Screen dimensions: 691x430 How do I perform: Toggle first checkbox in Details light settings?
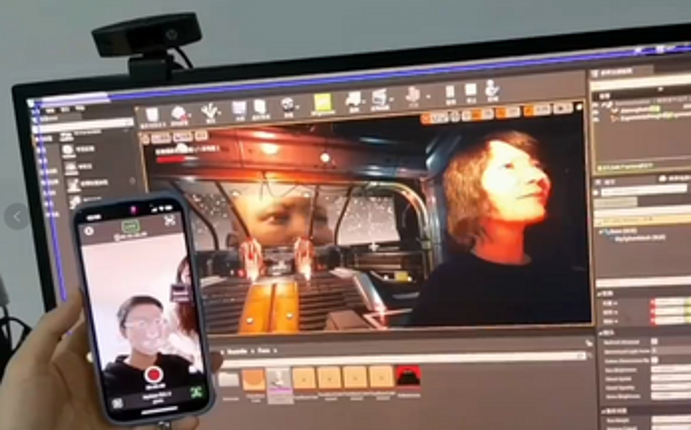[x=655, y=341]
